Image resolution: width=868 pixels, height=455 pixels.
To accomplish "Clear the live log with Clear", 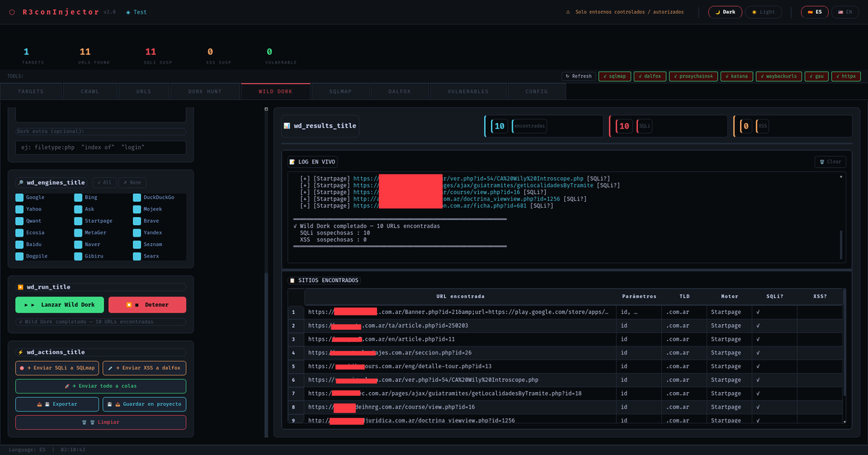I will coord(830,162).
